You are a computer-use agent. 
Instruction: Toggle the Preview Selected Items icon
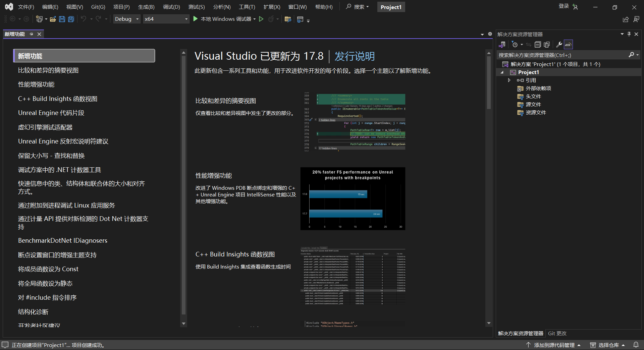pyautogui.click(x=568, y=45)
